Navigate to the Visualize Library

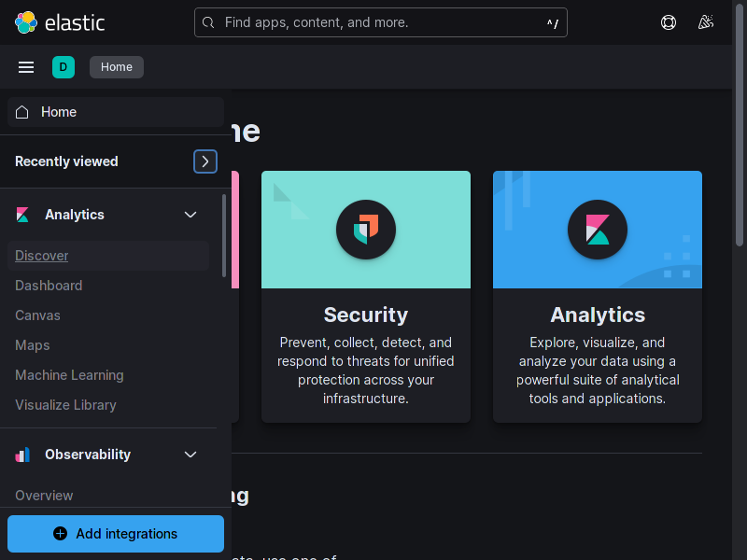[x=65, y=404]
